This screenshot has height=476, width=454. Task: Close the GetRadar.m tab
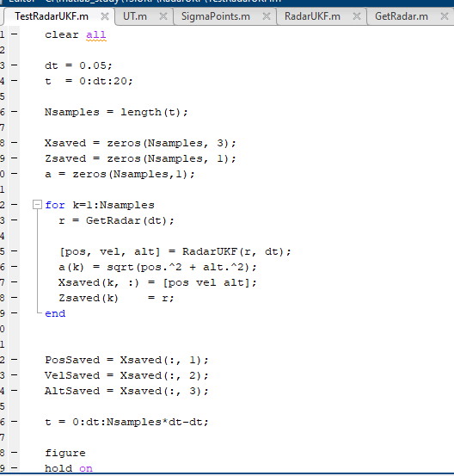pyautogui.click(x=445, y=16)
